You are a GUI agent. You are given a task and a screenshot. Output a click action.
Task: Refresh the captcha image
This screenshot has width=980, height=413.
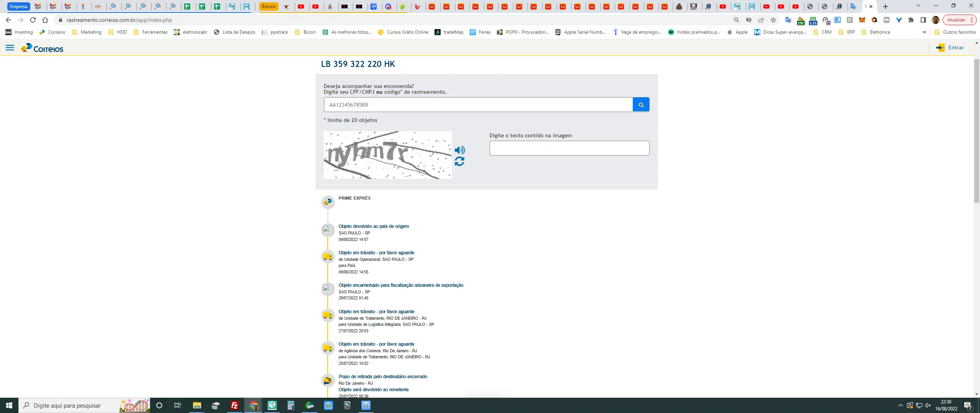pos(459,162)
